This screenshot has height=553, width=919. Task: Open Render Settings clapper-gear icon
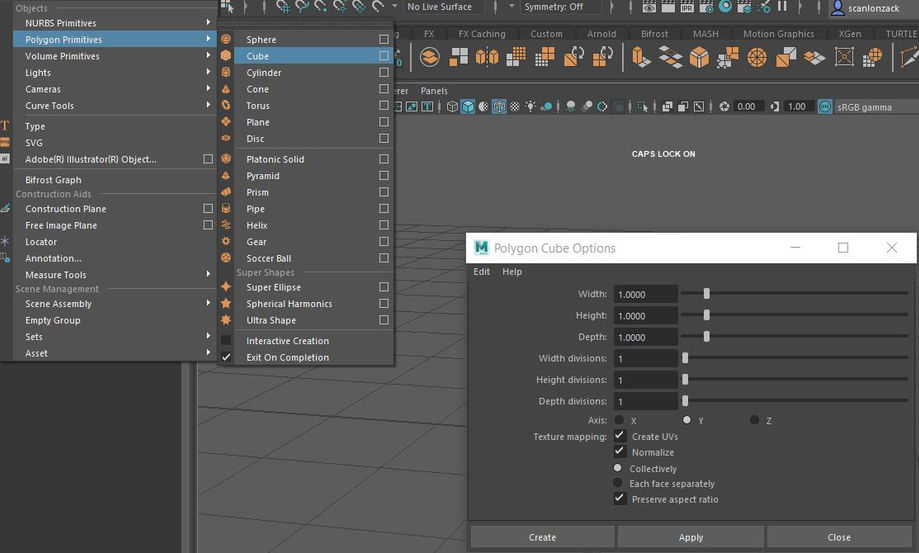coord(707,7)
